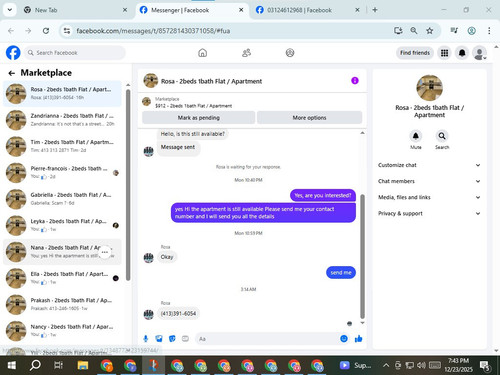
Task: Open Chrome tab search dropdown
Action: point(10,10)
